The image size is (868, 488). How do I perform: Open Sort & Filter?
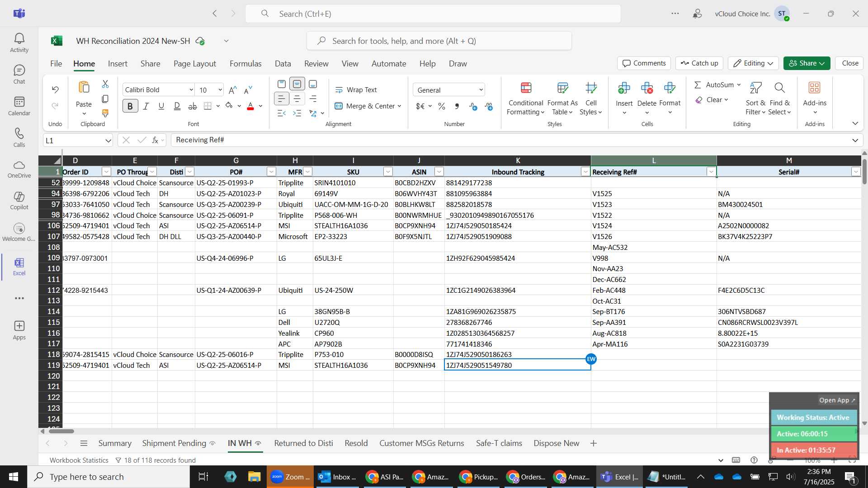pyautogui.click(x=755, y=99)
